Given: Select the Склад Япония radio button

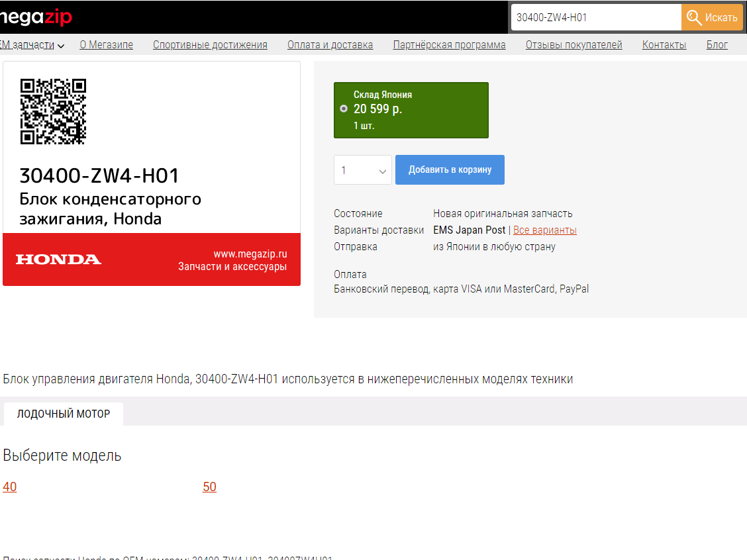Looking at the screenshot, I should pyautogui.click(x=343, y=109).
